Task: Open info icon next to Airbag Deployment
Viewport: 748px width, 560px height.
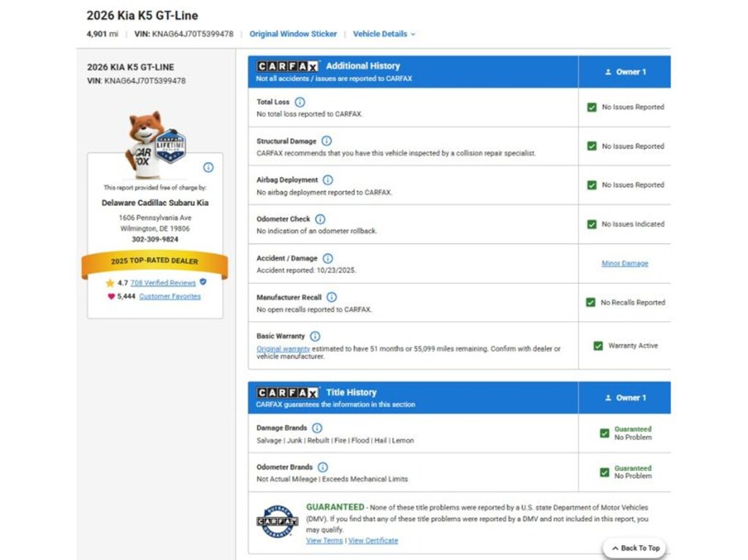Action: click(328, 180)
